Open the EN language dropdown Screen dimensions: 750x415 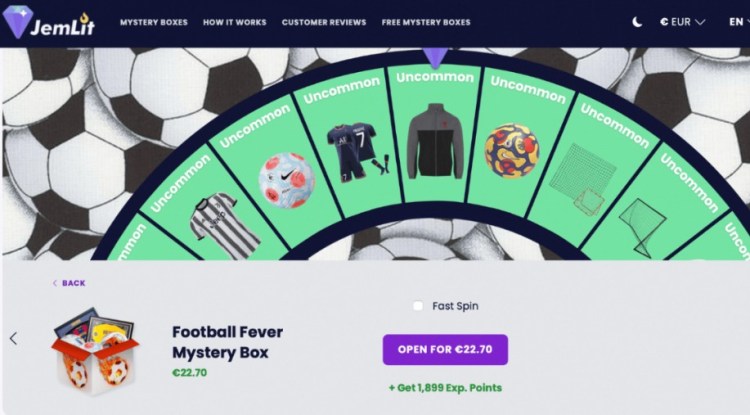739,22
